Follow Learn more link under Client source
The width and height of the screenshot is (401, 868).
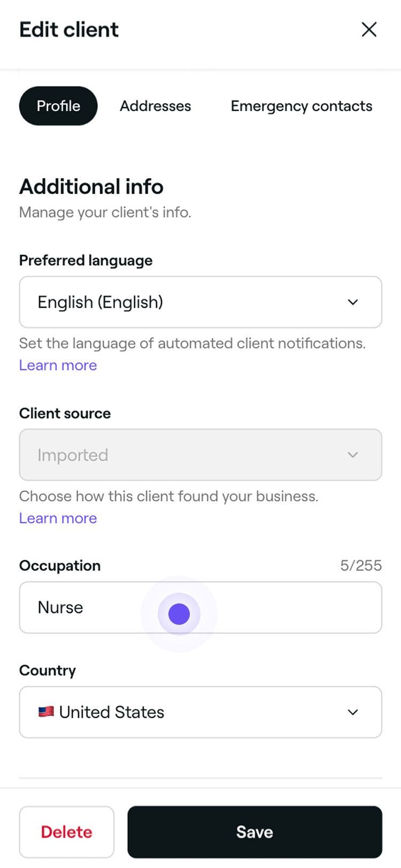click(58, 518)
